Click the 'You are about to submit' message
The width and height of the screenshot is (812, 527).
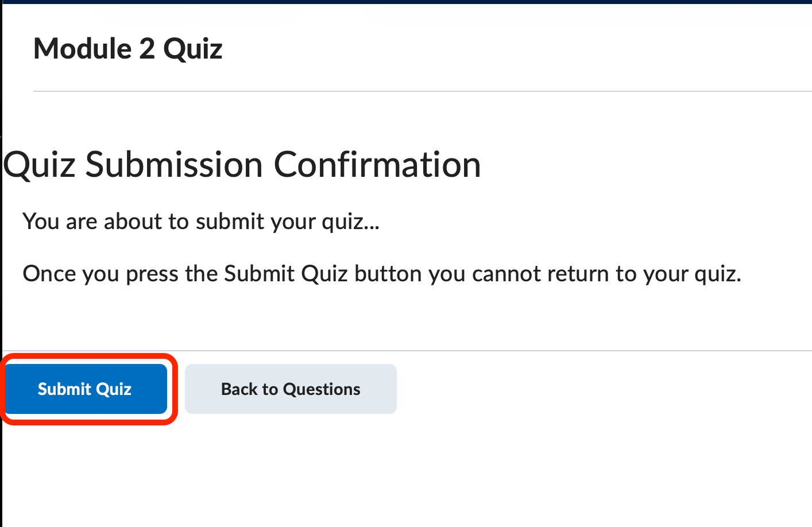point(200,221)
